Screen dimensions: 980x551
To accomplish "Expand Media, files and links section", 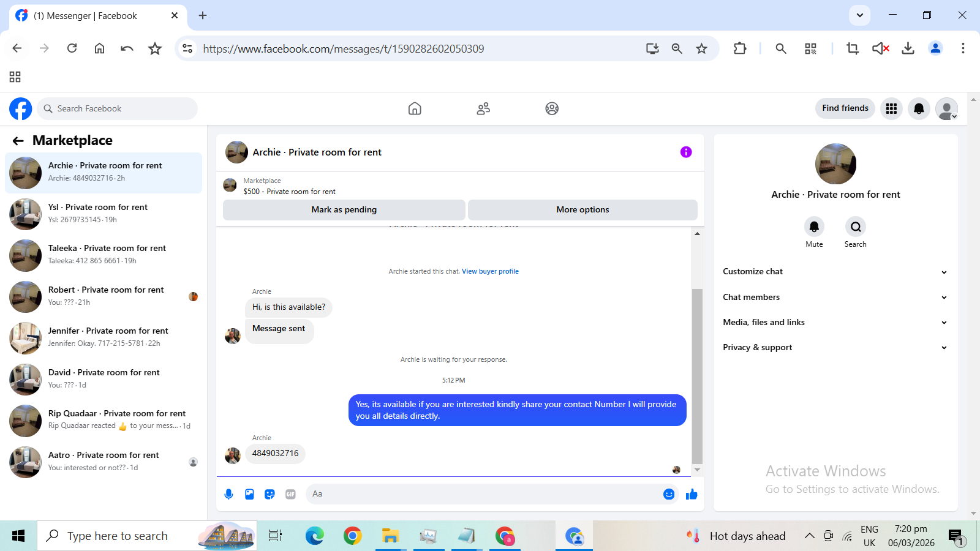I will pyautogui.click(x=835, y=322).
